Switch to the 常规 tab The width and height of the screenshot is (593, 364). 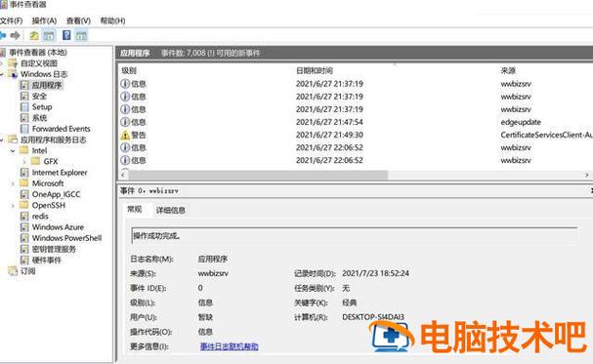pos(134,209)
